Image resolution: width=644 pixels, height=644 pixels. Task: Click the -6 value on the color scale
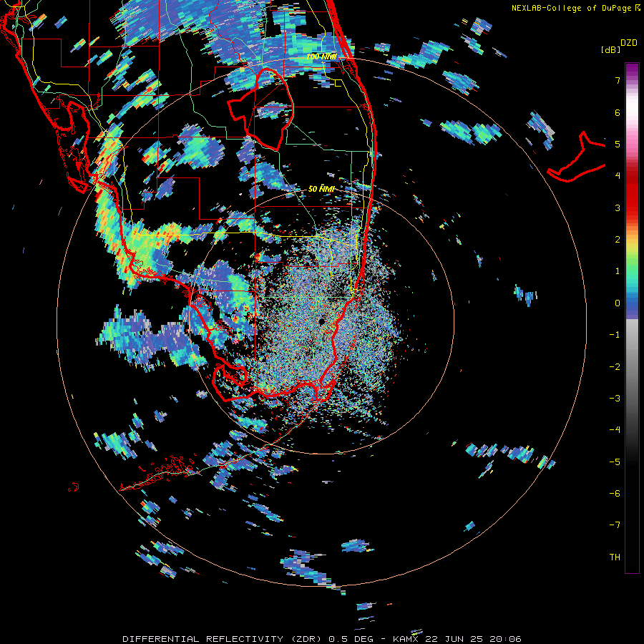pos(615,494)
